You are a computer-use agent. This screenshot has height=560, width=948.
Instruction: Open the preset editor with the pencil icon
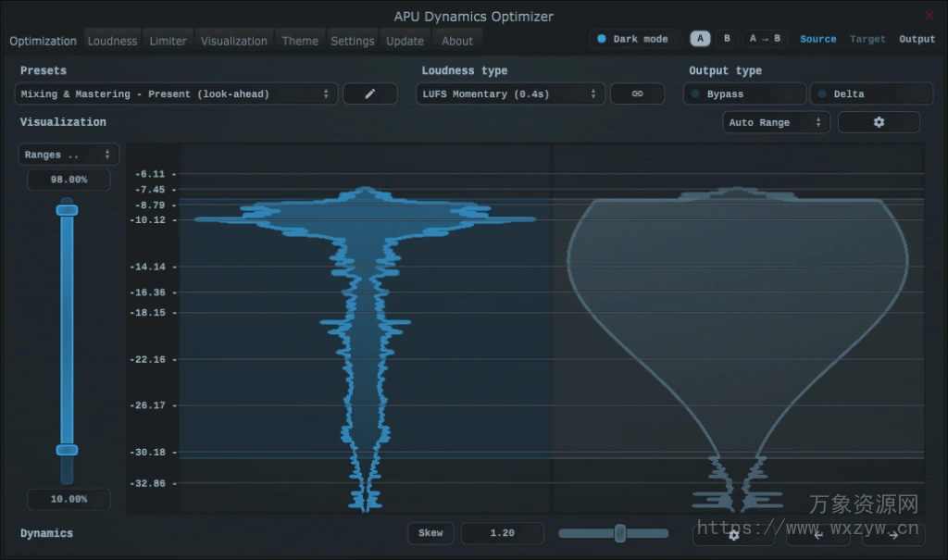click(369, 93)
